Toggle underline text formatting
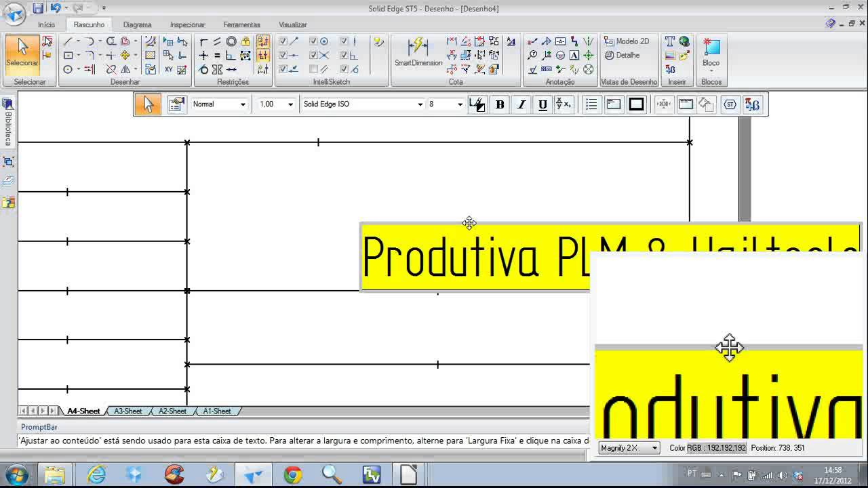 (542, 104)
